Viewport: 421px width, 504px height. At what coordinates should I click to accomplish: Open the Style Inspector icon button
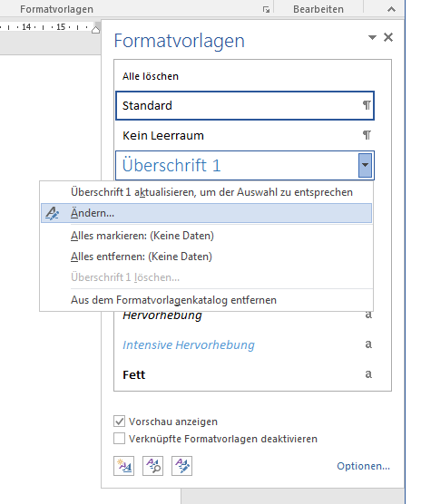coord(152,466)
